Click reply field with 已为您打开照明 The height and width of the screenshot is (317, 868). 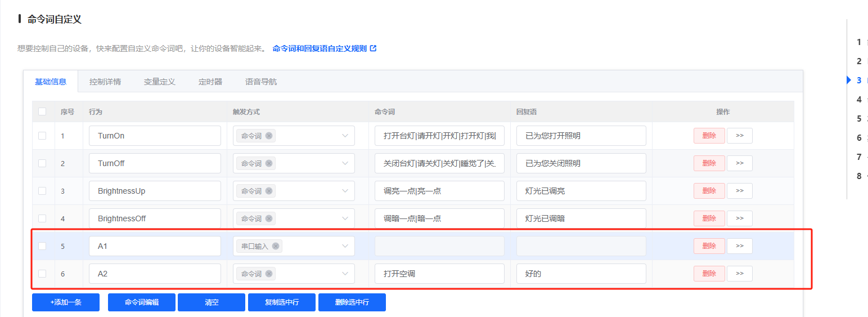[x=581, y=136]
